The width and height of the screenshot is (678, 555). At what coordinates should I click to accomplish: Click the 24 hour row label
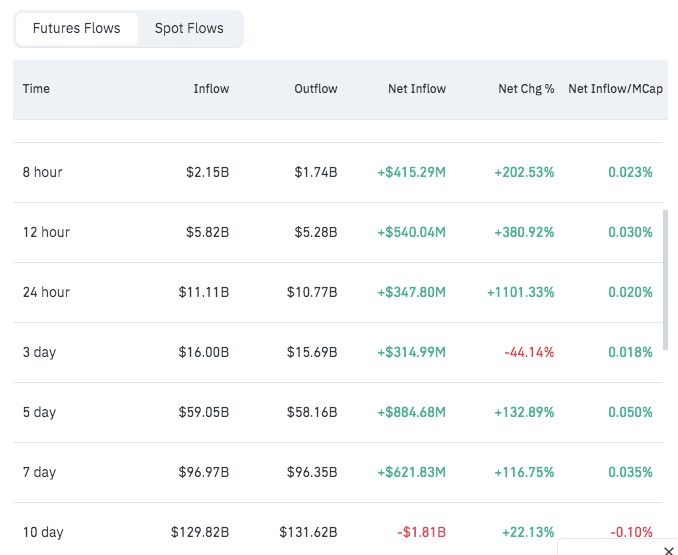(x=46, y=292)
